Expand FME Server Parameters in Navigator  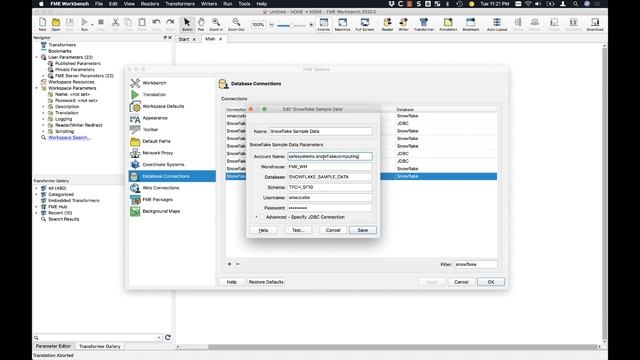(x=44, y=76)
